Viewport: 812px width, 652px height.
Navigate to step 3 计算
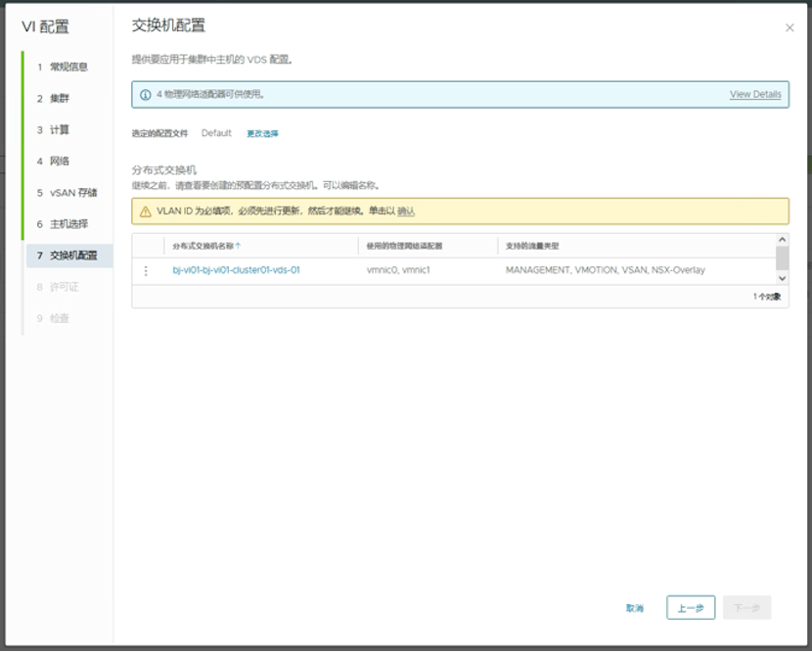click(x=59, y=130)
